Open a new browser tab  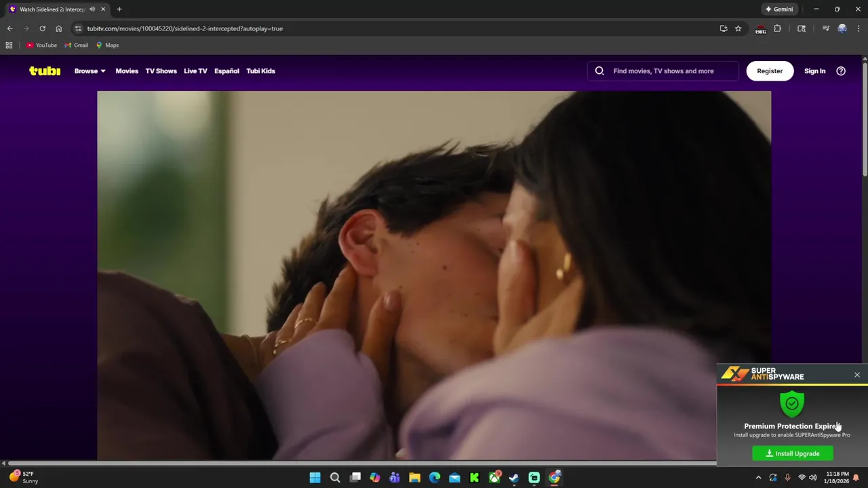tap(119, 9)
